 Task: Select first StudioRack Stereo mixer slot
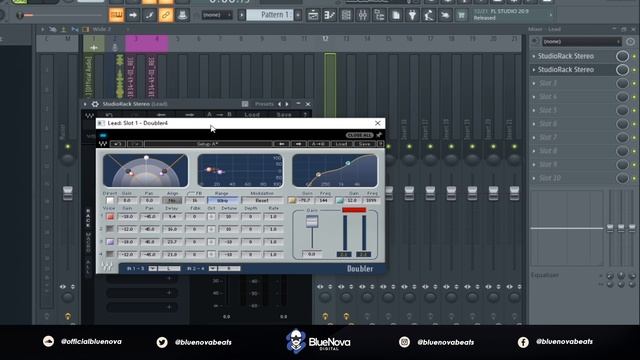566,56
